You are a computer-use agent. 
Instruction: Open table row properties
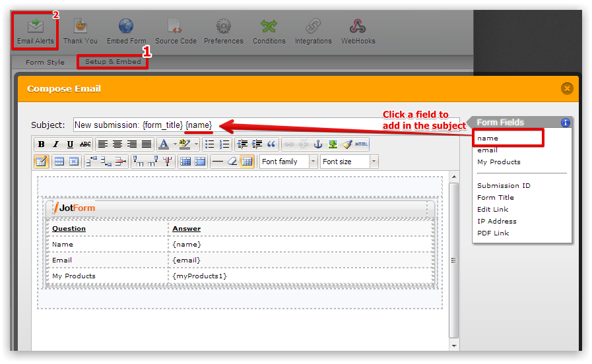tap(59, 162)
